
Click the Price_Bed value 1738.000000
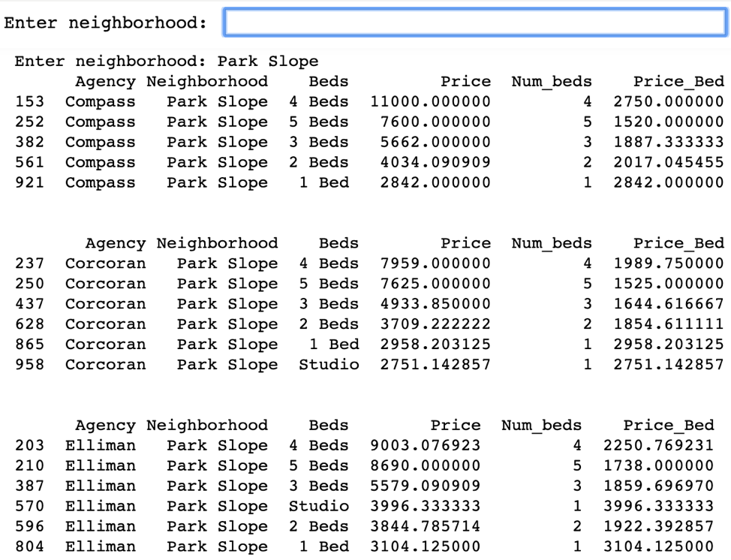click(659, 467)
